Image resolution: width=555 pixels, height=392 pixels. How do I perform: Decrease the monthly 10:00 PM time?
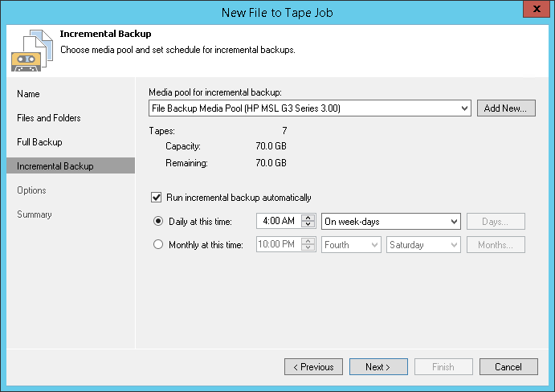[308, 248]
